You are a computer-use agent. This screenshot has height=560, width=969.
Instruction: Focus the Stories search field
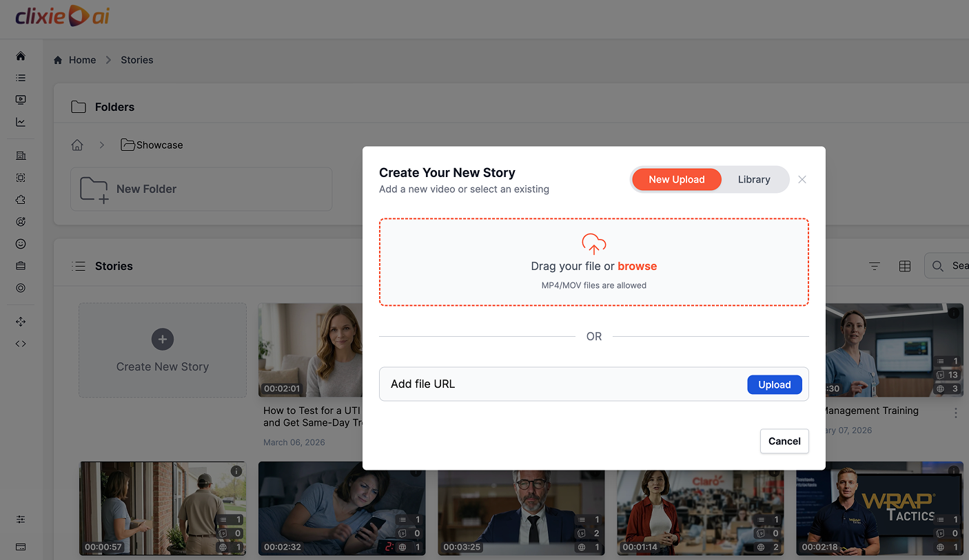[x=947, y=266]
